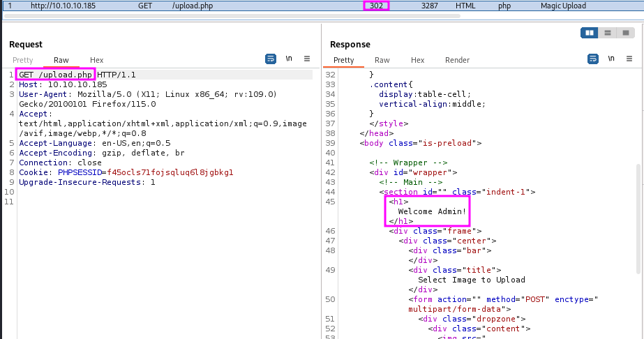Image resolution: width=644 pixels, height=339 pixels.
Task: Click /upload.php URL cell in history row
Action: coord(193,6)
